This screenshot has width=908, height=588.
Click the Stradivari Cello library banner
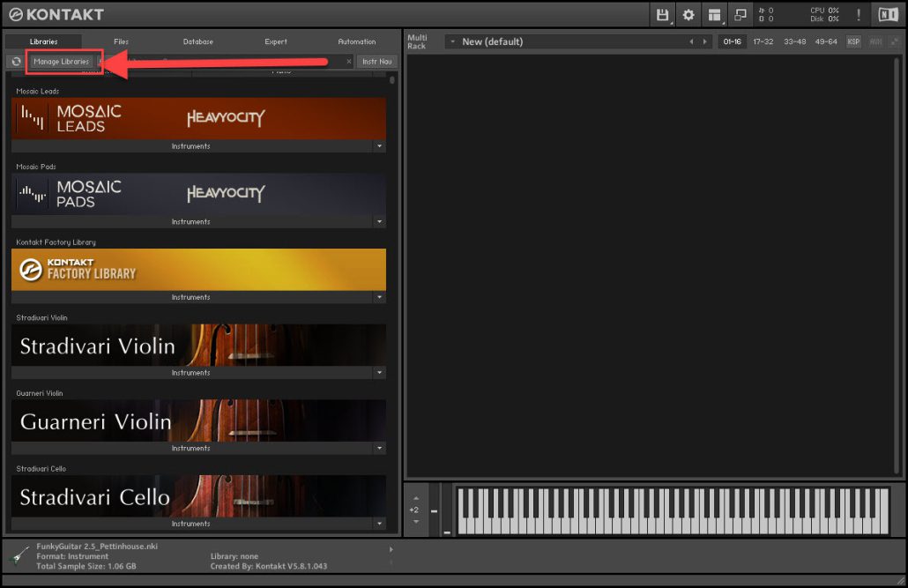[198, 496]
